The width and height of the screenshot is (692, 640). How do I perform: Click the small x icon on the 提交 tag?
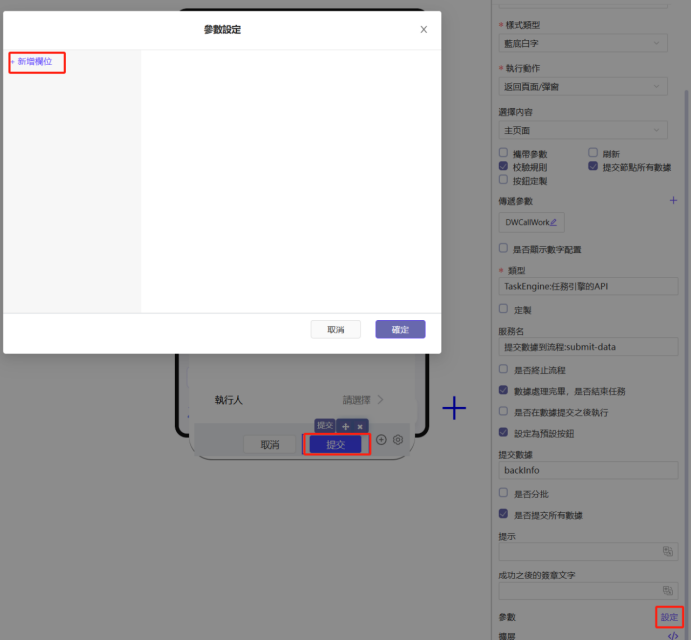361,426
